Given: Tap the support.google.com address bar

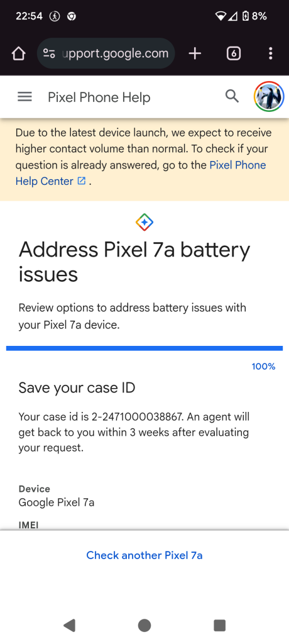Looking at the screenshot, I should 106,53.
